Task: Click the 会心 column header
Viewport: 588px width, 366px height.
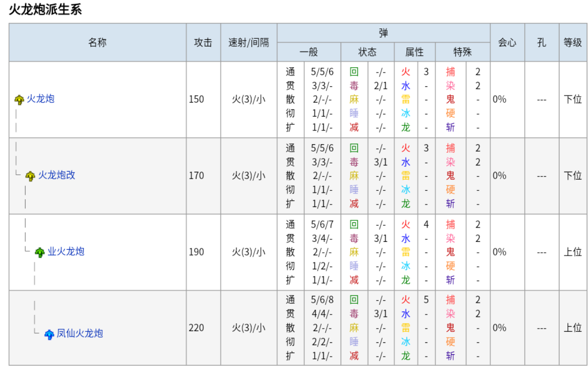Action: click(507, 43)
